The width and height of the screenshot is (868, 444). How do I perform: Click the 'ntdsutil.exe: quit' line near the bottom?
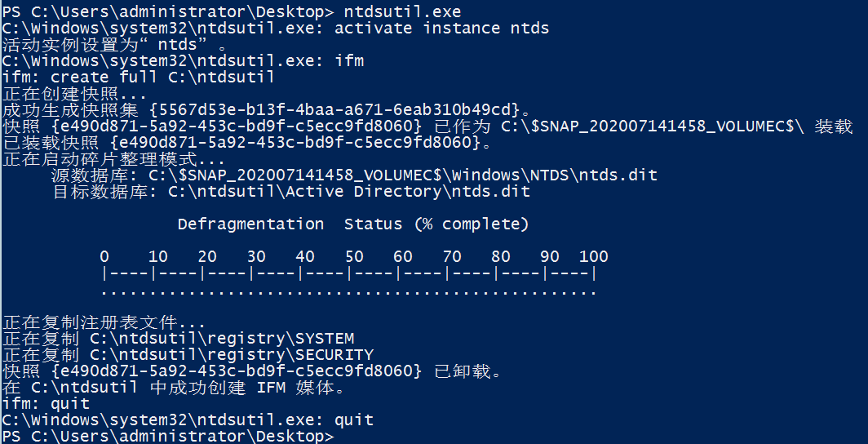click(188, 420)
